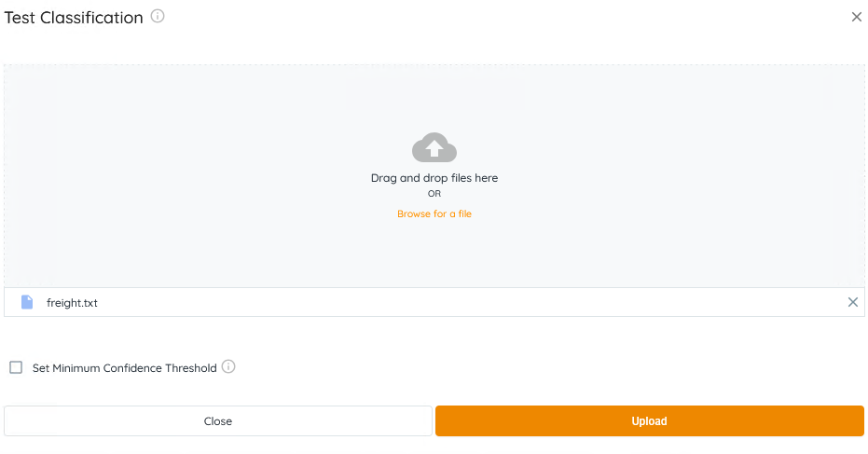Image resolution: width=868 pixels, height=454 pixels.
Task: Submit freight.txt for classification with Upload
Action: click(x=649, y=420)
